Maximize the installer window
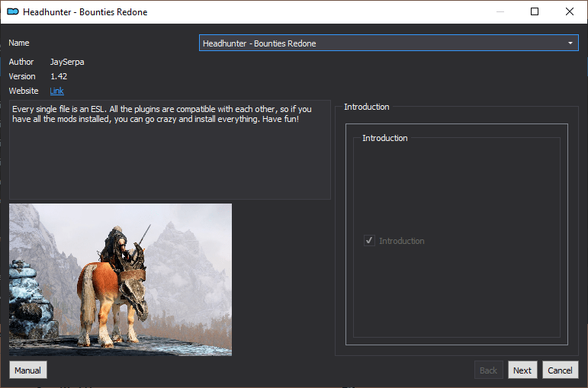Image resolution: width=588 pixels, height=388 pixels. 535,11
